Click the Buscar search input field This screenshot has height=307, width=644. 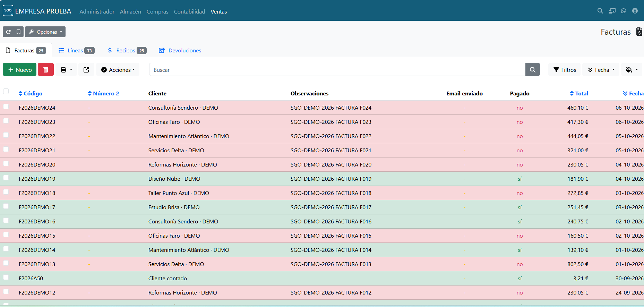coord(337,70)
